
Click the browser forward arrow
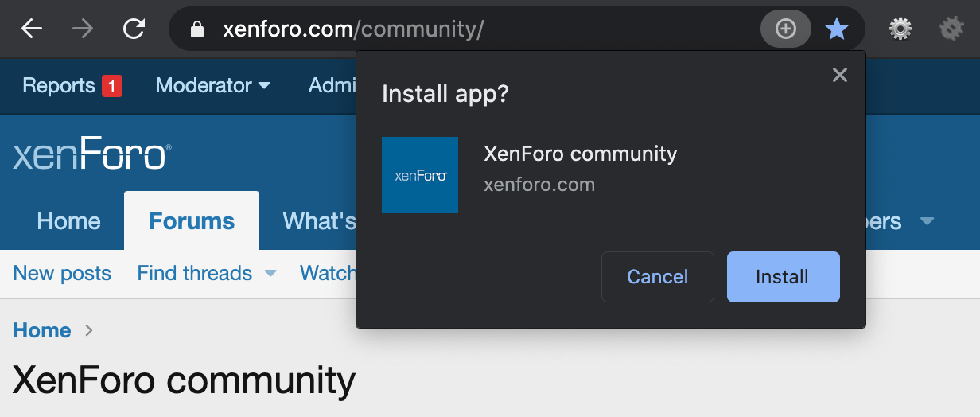pyautogui.click(x=82, y=29)
